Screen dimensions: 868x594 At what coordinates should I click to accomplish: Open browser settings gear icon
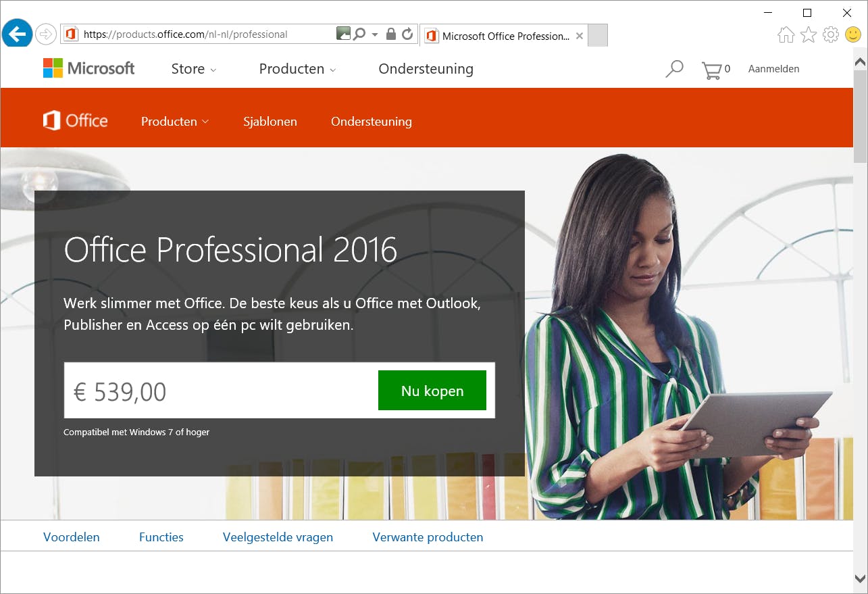pos(831,34)
